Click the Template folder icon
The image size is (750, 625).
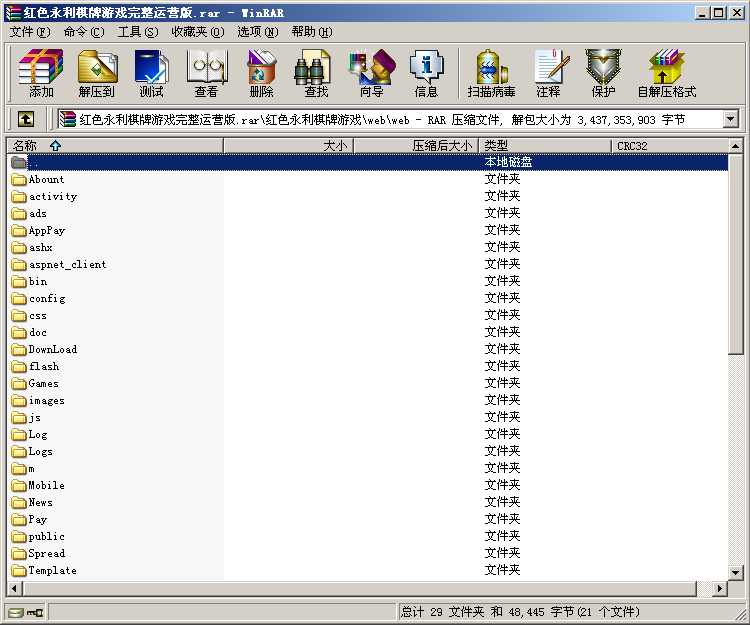pos(19,570)
